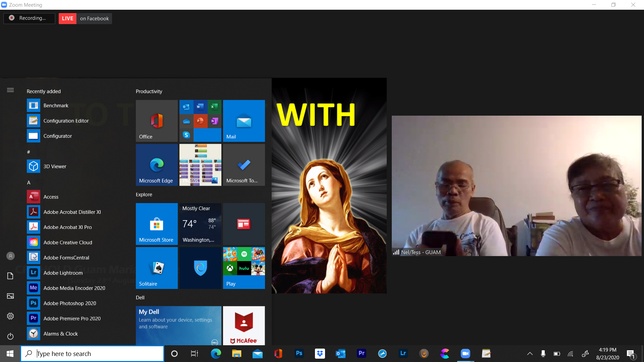Click the microphone icon in tray

pos(543,354)
